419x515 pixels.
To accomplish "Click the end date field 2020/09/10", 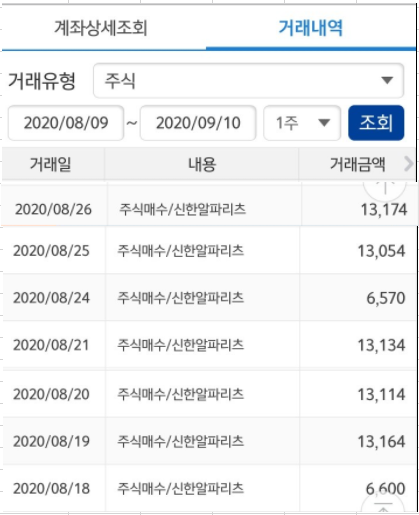I will pyautogui.click(x=198, y=123).
